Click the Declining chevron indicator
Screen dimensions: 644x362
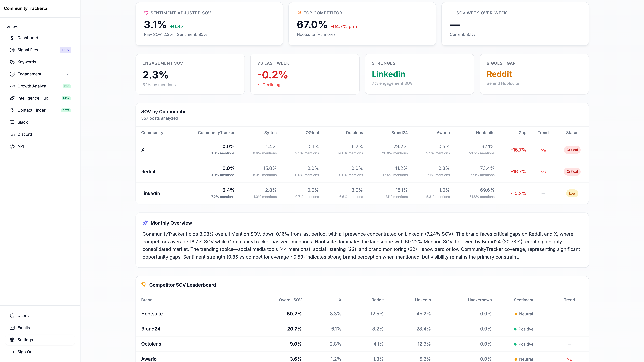259,85
